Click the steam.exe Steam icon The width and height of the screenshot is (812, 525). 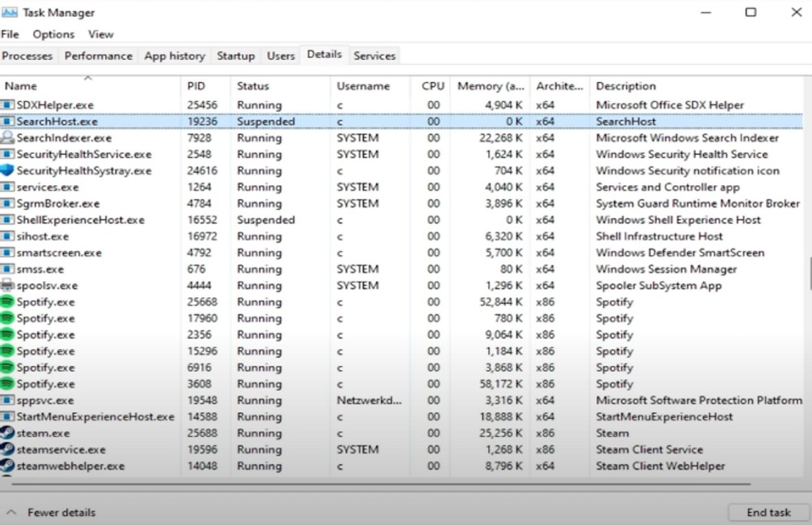pos(7,433)
